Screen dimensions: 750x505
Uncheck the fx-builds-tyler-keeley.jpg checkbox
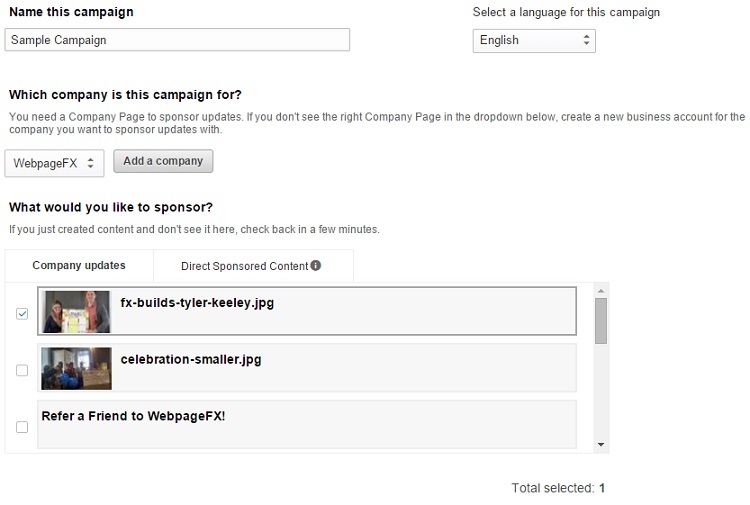22,314
